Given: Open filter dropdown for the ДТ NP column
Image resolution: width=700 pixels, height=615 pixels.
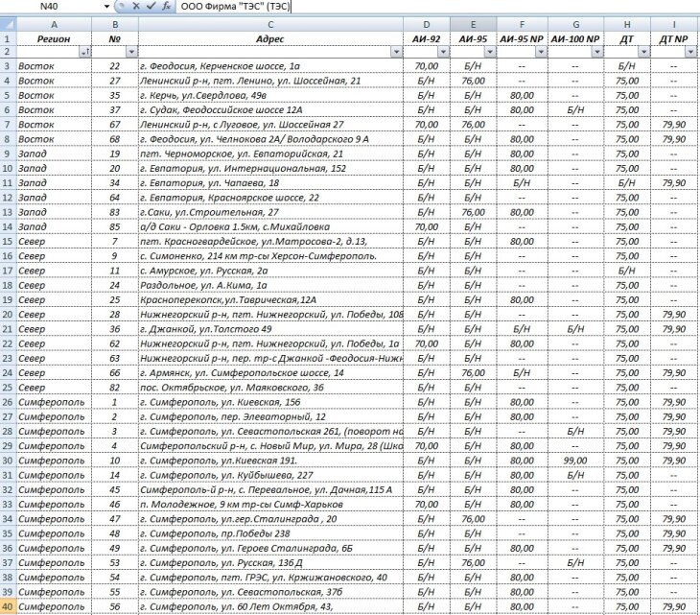Looking at the screenshot, I should pos(691,52).
